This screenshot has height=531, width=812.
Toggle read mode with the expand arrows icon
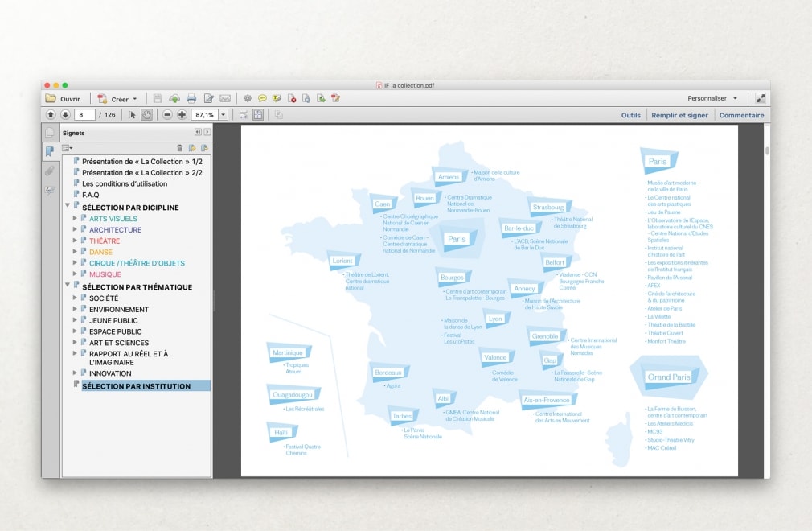(x=760, y=98)
